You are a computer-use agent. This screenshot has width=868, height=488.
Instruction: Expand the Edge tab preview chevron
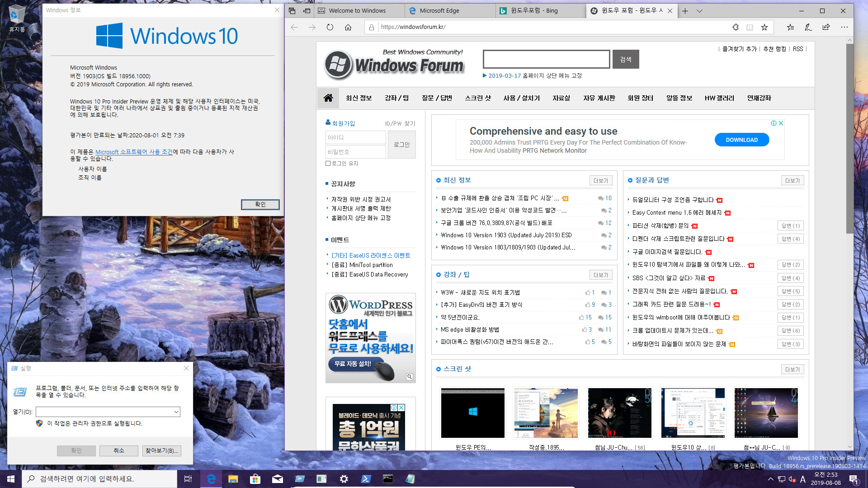coord(699,11)
